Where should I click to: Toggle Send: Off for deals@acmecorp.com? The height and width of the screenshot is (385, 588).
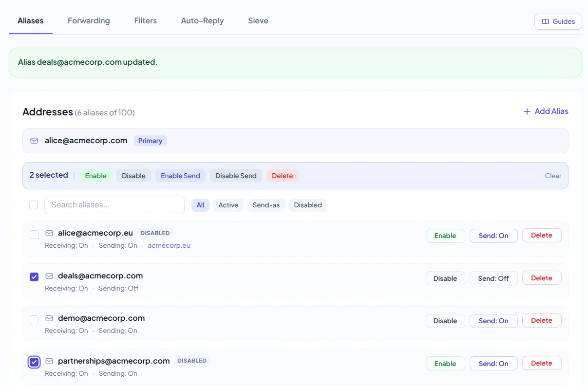pyautogui.click(x=493, y=278)
